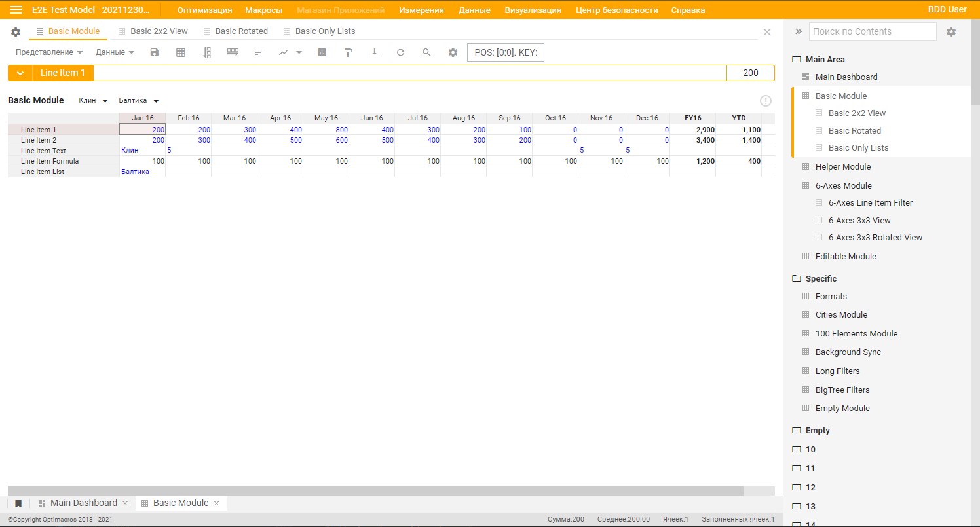Screen dimensions: 980x527
Task: Click the POS: [0:0]. KEY: field
Action: click(506, 52)
